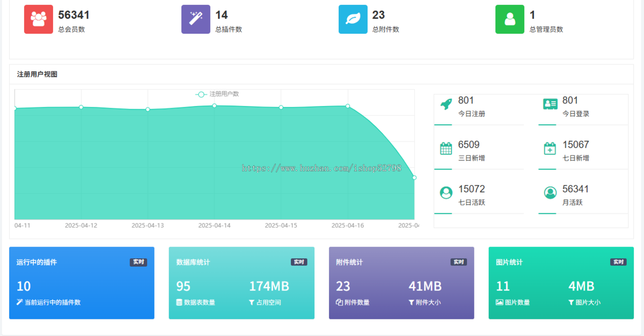
Task: Click the 4MB image size value
Action: [x=581, y=286]
